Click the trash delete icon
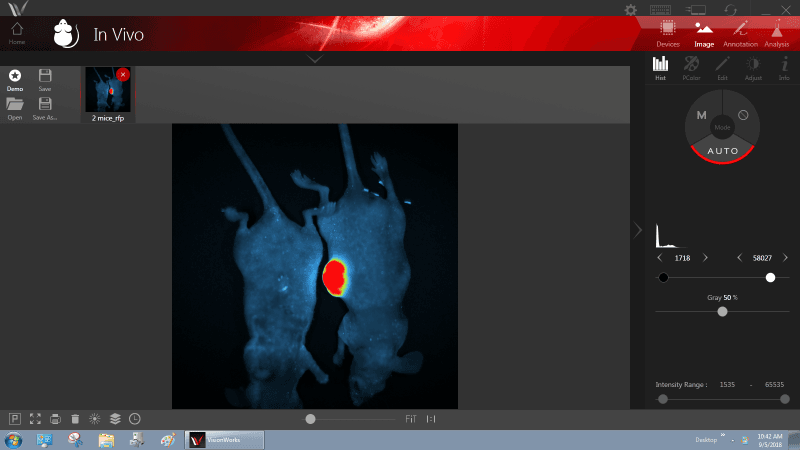 pyautogui.click(x=75, y=419)
